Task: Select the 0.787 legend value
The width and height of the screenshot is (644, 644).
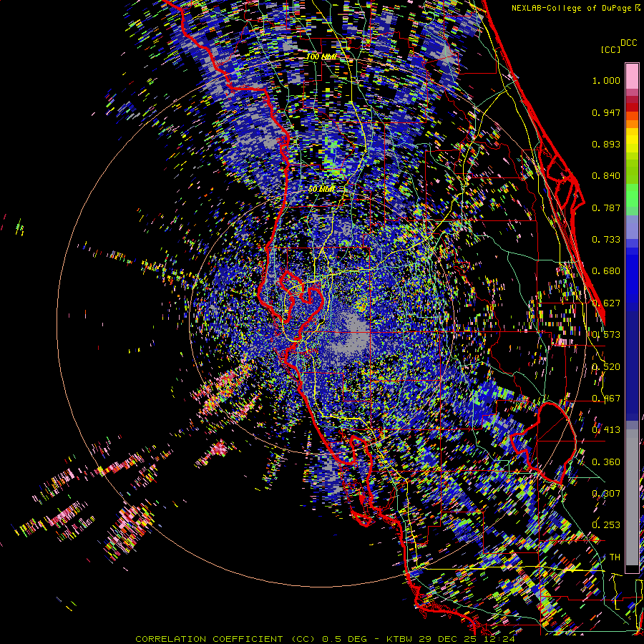Action: click(x=606, y=208)
